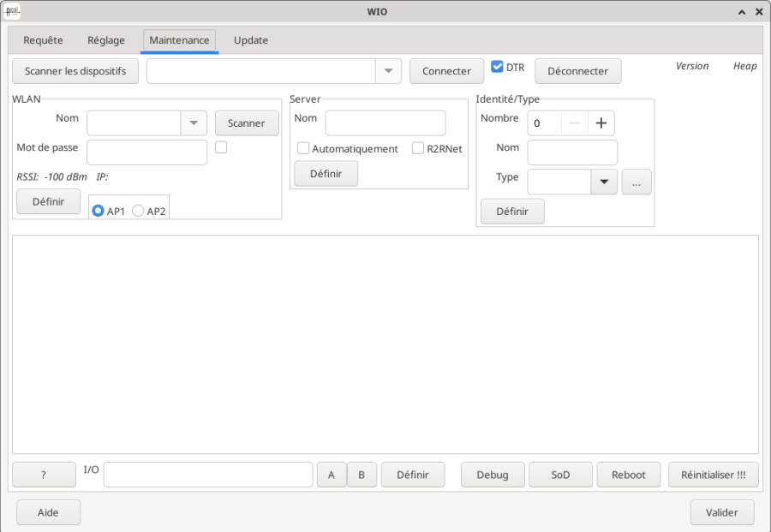Switch to the Réglage tab
Image resolution: width=771 pixels, height=532 pixels.
[x=106, y=40]
